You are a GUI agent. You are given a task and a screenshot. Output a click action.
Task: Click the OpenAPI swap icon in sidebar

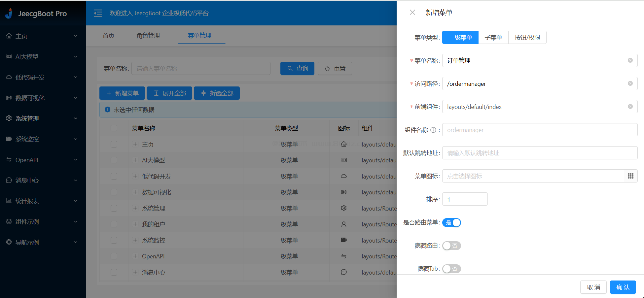[9, 160]
